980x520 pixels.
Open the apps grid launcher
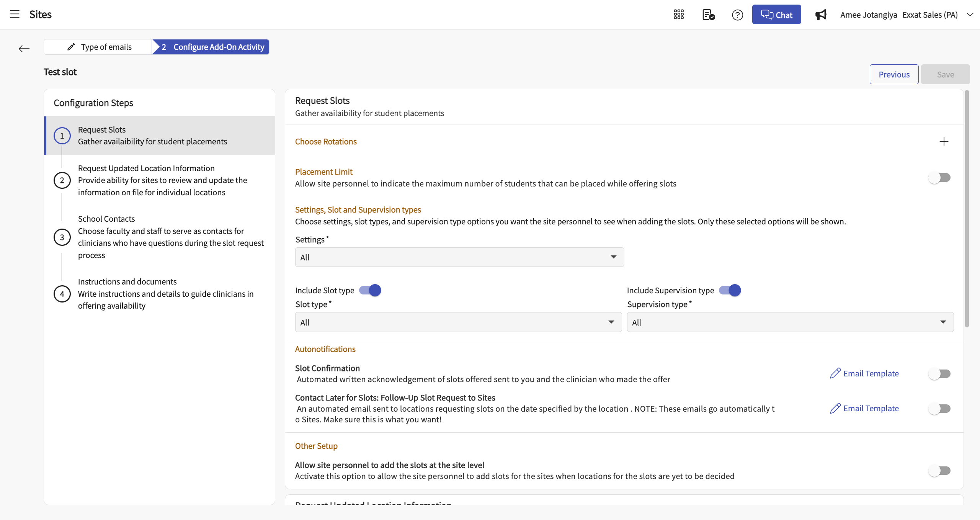click(x=679, y=15)
